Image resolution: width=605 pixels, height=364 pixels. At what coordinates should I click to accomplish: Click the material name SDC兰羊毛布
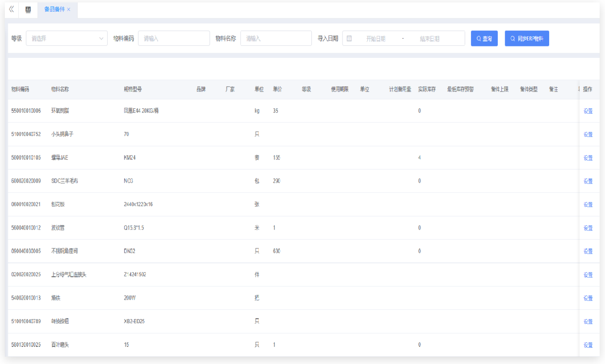pyautogui.click(x=64, y=181)
